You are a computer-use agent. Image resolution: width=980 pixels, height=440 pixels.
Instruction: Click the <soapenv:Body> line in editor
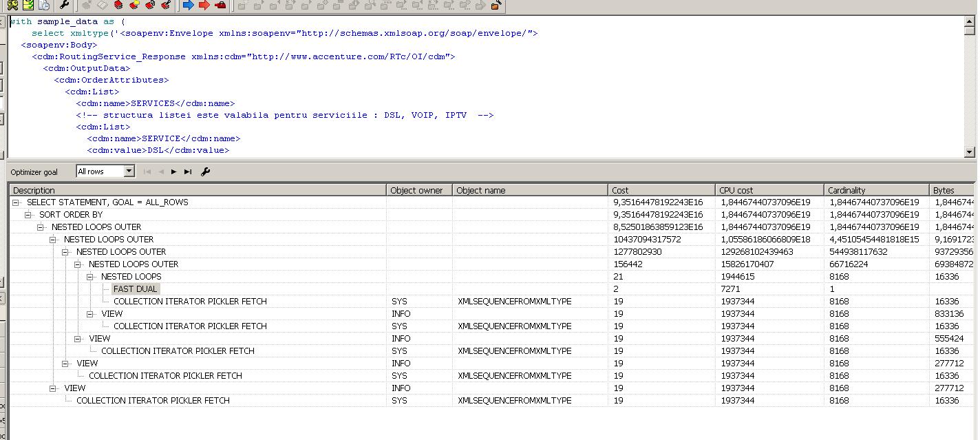[59, 45]
